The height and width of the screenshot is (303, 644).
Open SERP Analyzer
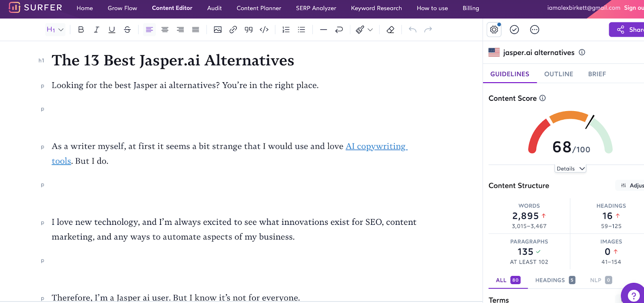tap(316, 8)
